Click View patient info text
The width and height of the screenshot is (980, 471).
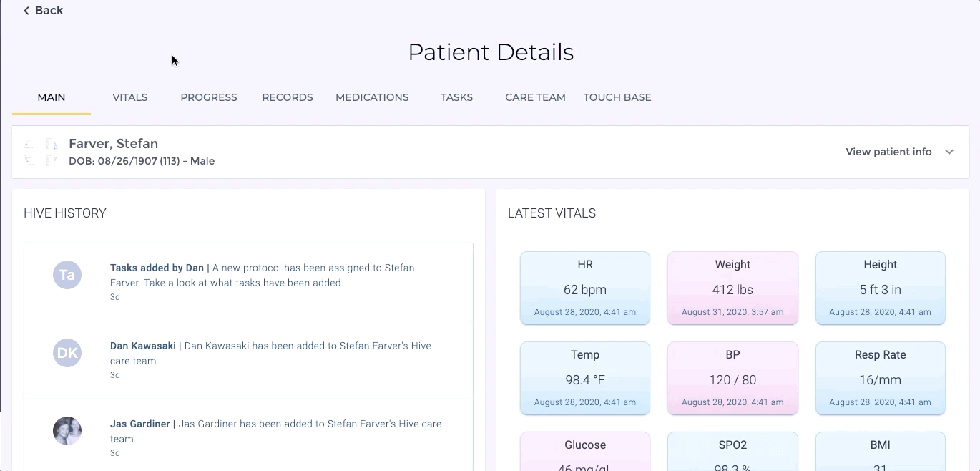coord(888,152)
